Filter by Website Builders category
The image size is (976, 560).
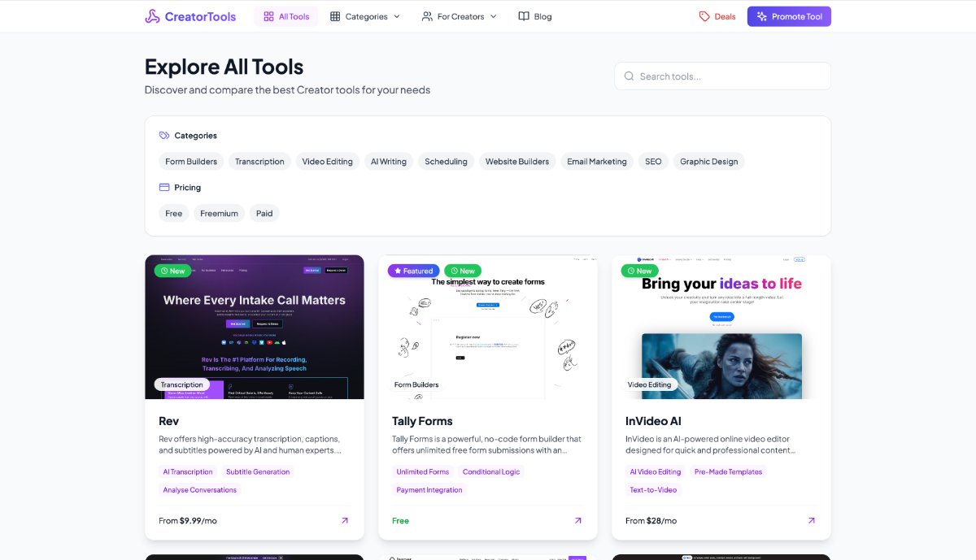pos(517,162)
